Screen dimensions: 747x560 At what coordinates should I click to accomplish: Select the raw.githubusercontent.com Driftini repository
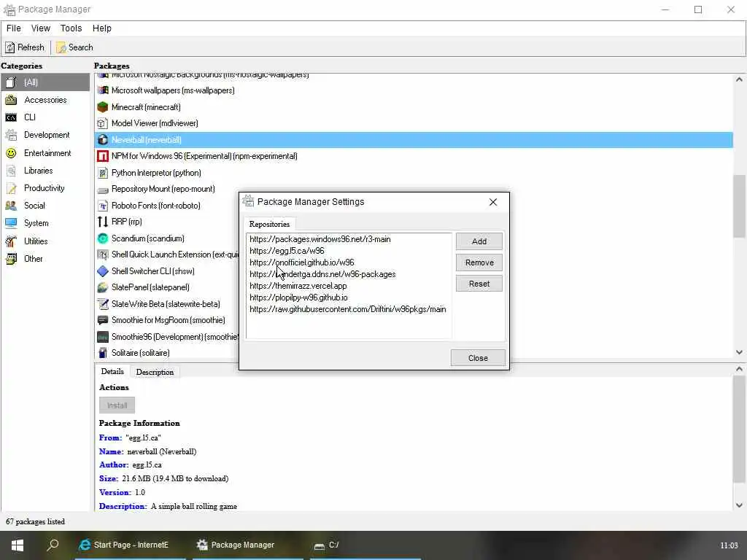(x=349, y=309)
